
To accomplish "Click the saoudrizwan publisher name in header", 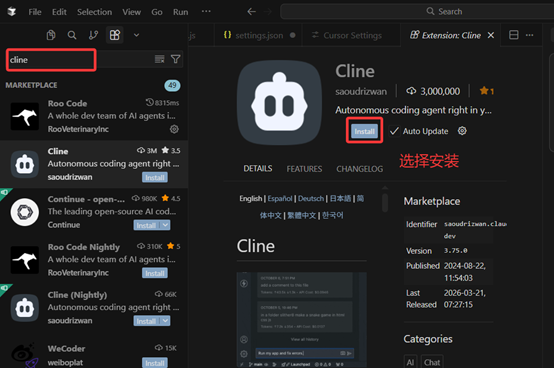I will coord(361,91).
